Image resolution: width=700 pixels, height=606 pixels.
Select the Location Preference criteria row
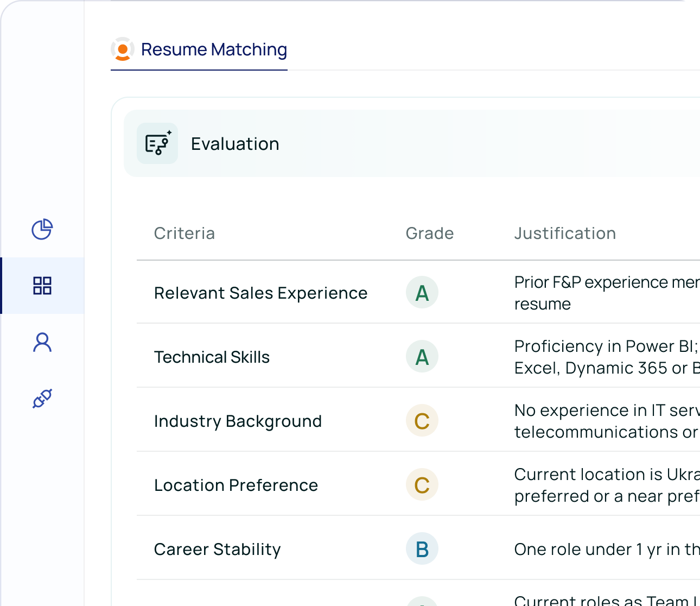236,485
